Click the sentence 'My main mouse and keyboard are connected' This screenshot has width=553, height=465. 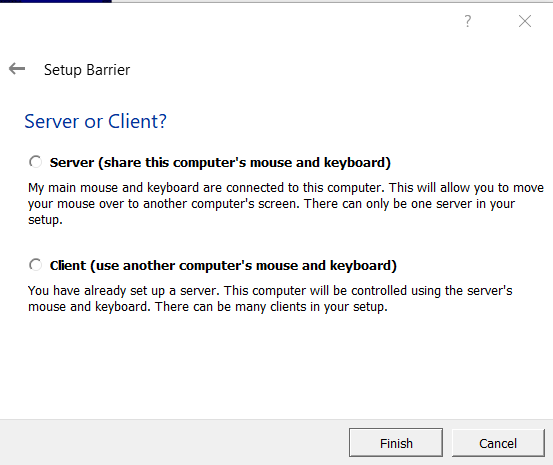click(x=206, y=188)
